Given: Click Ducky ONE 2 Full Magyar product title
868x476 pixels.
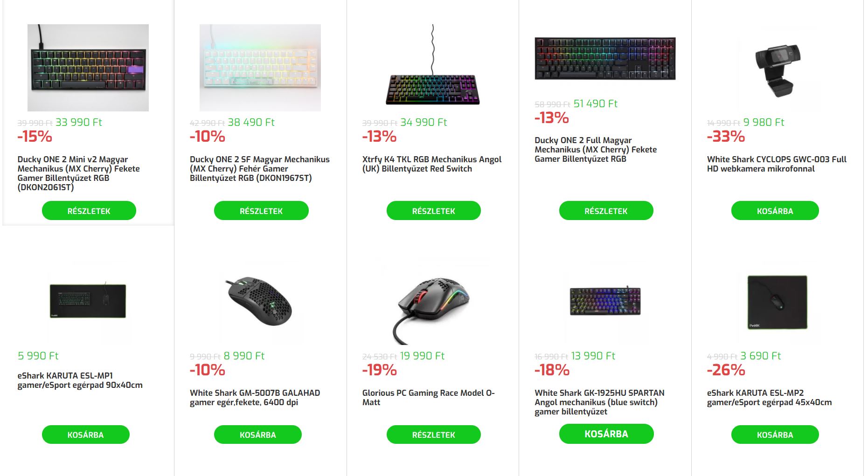Looking at the screenshot, I should (x=595, y=150).
